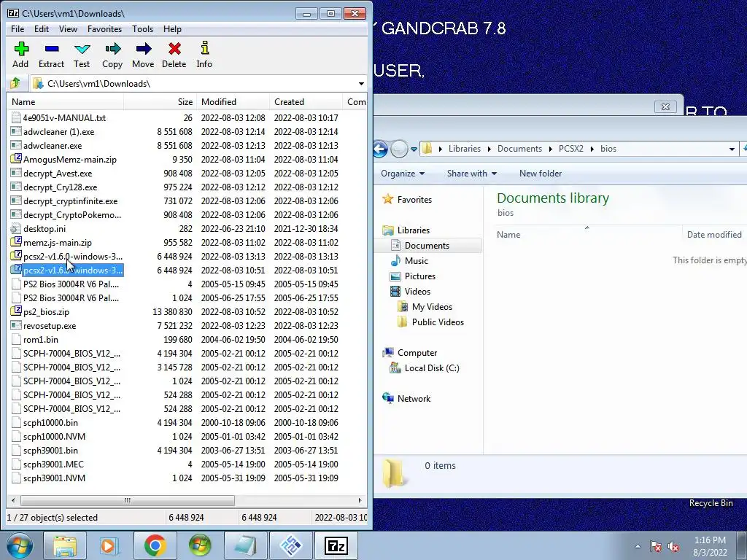Switch to 7-Zip from the taskbar
The image size is (747, 560).
[x=336, y=545]
